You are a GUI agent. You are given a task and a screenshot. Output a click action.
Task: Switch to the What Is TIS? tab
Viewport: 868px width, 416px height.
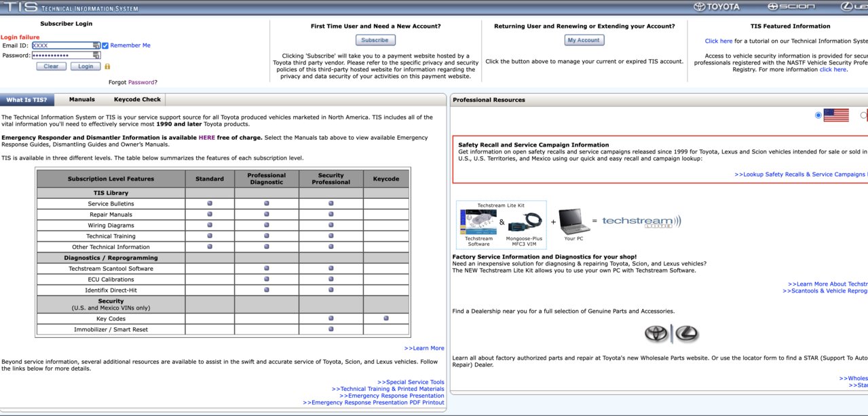(x=26, y=100)
